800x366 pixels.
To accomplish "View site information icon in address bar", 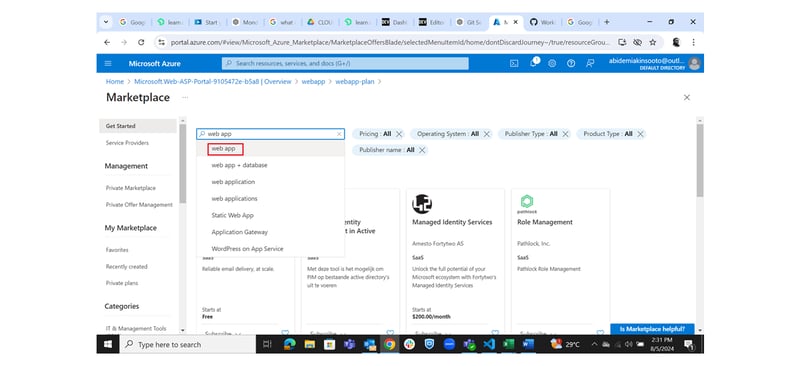I will 161,42.
